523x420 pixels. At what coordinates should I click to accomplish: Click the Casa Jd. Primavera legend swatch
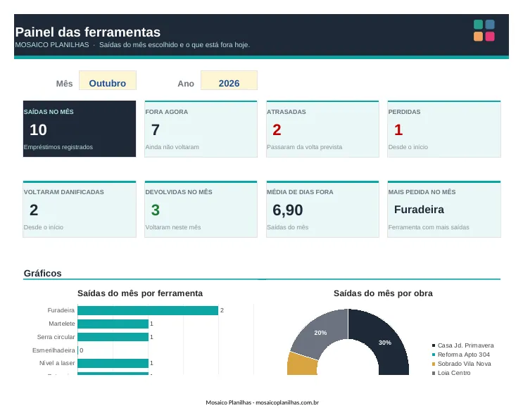434,345
